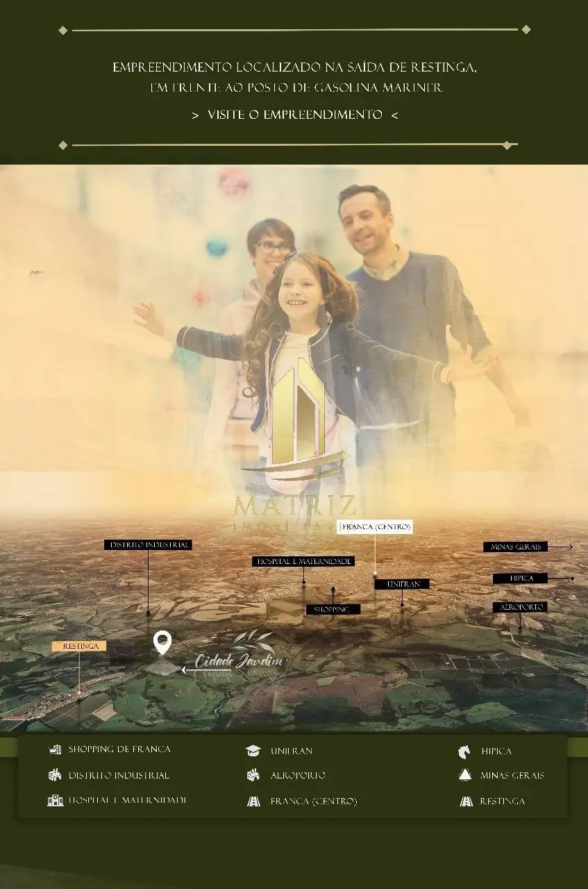Click the "Matriz" wordmark below the logo

pos(295,505)
